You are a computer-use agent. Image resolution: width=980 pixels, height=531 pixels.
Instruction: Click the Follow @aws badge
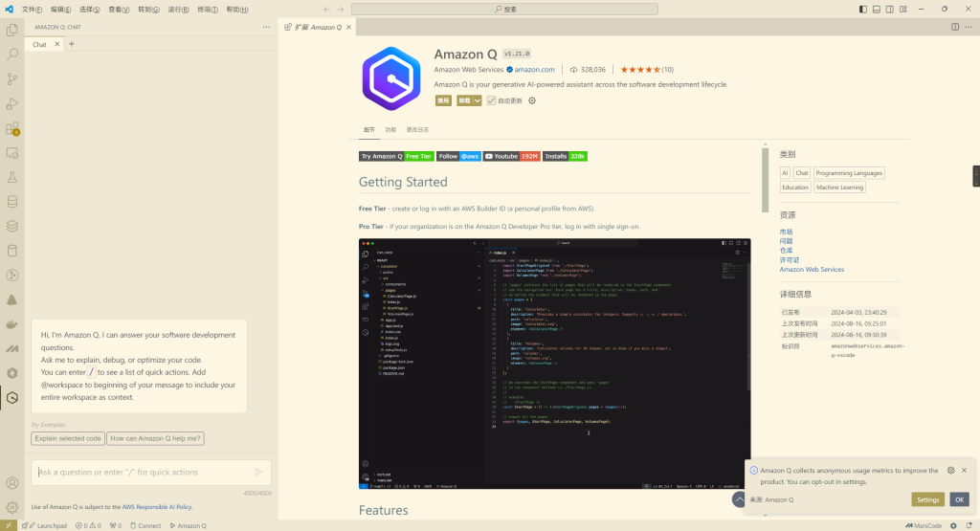pos(458,156)
